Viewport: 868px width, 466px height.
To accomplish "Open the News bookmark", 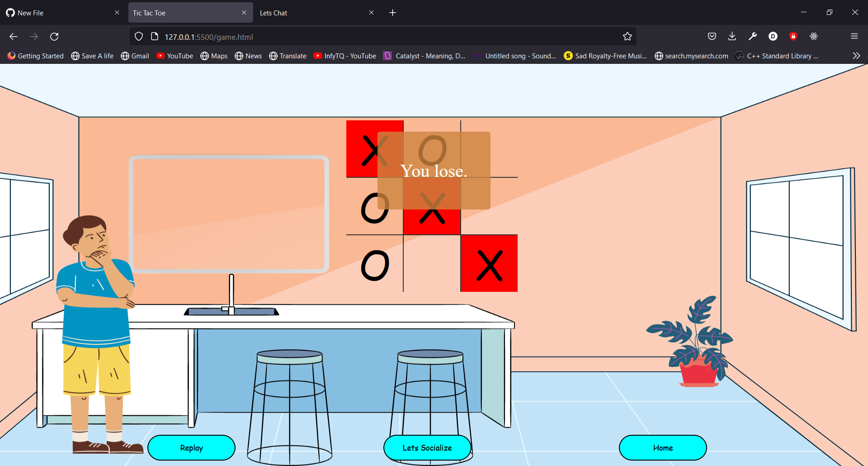I will [x=248, y=56].
